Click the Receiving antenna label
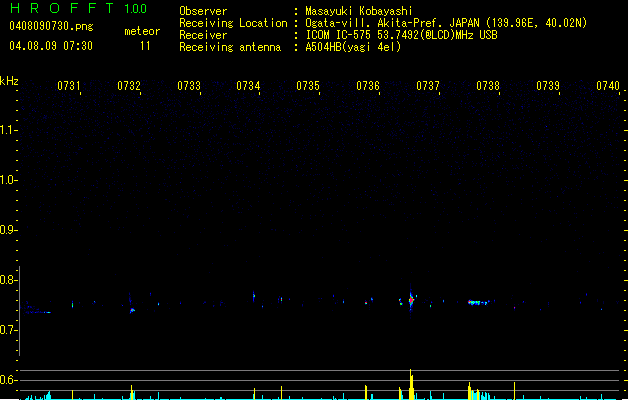 point(230,47)
